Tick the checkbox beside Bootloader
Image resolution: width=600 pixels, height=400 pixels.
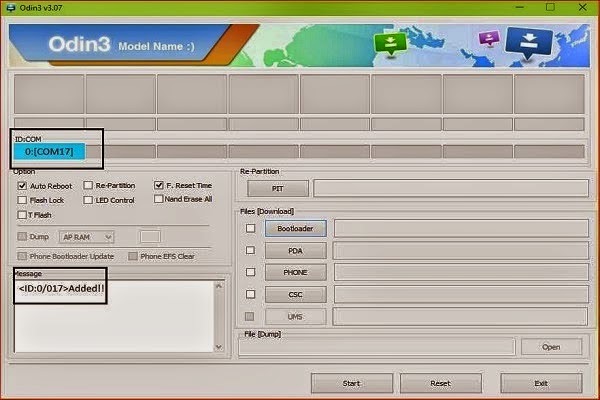click(x=250, y=228)
